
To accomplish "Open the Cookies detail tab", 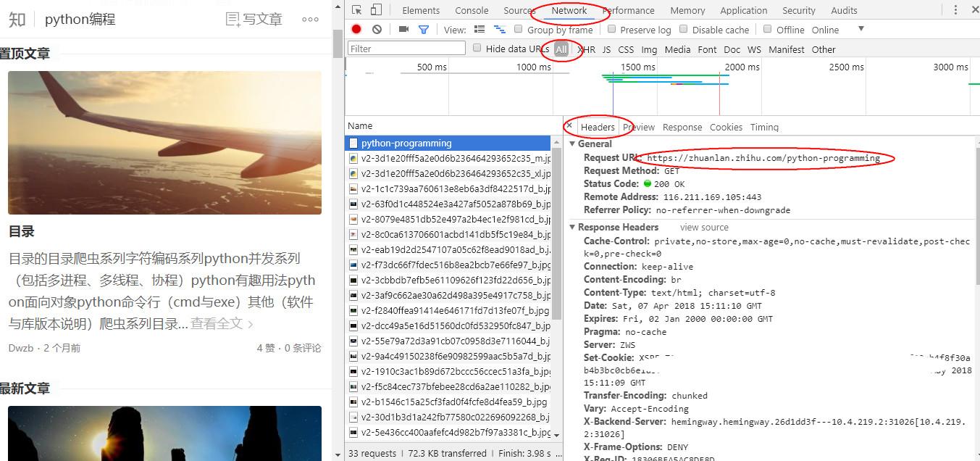I will [x=726, y=127].
